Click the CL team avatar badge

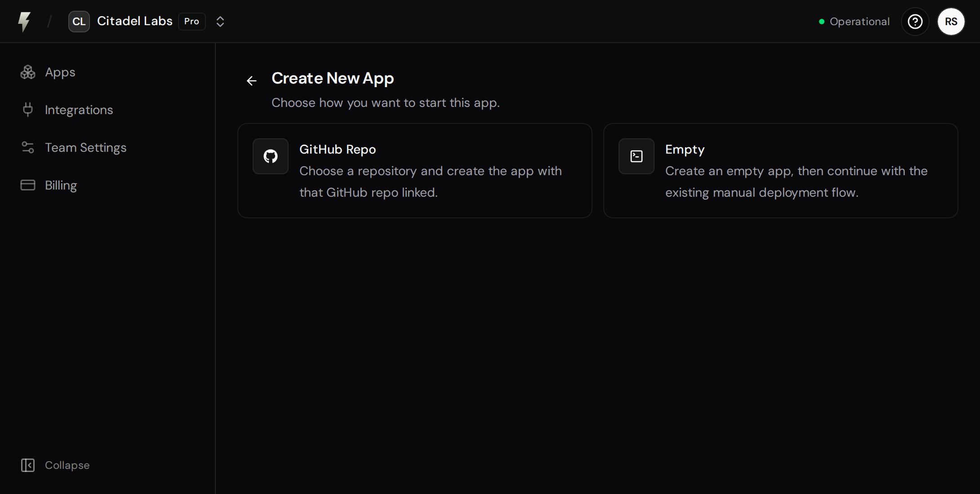tap(79, 22)
